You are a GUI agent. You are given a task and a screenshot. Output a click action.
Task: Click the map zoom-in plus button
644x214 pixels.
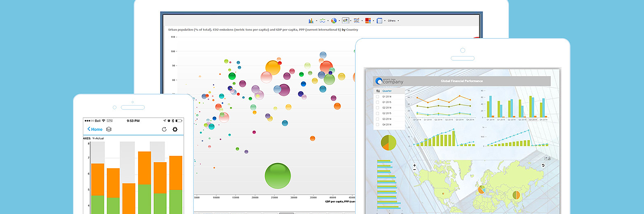pos(414,165)
